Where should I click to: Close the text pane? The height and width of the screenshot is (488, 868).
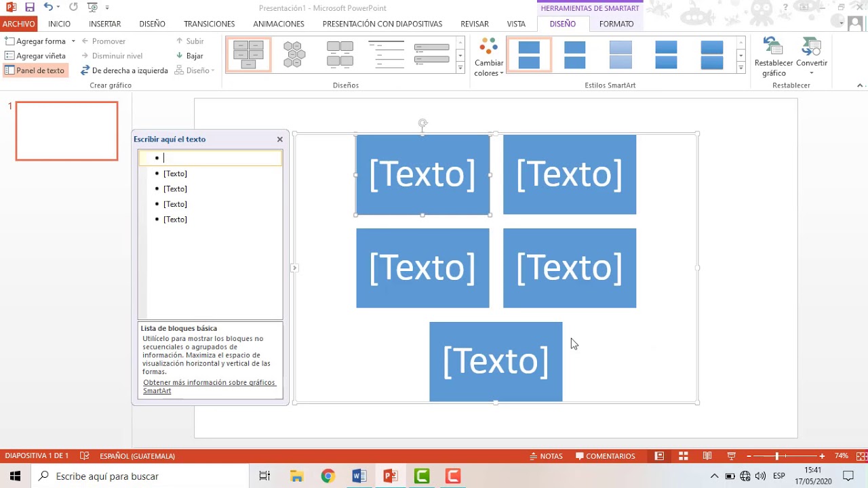pos(279,139)
